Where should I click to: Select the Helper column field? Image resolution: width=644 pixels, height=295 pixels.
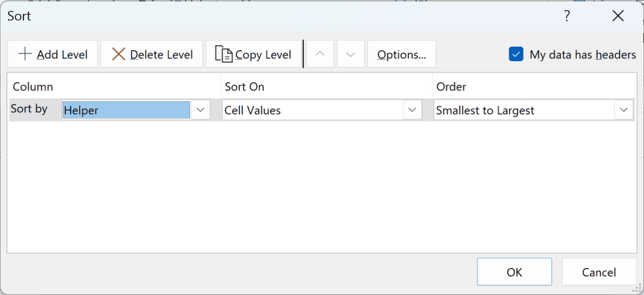(x=126, y=110)
